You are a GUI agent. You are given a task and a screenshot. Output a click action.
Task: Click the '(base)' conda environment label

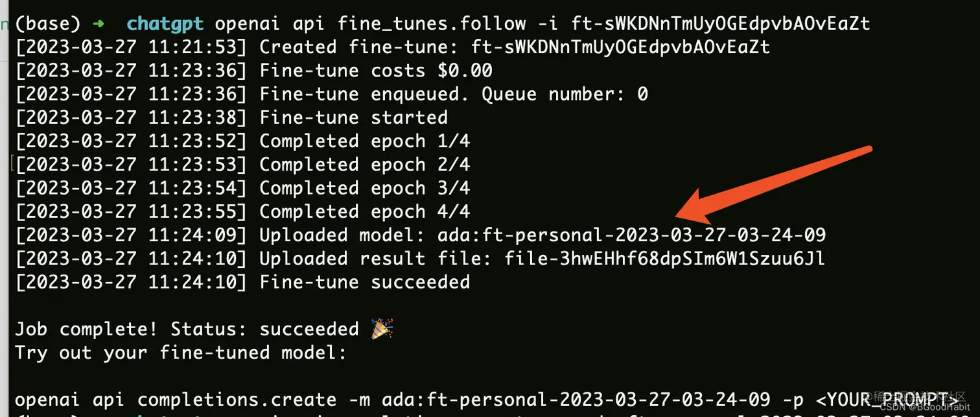point(48,25)
